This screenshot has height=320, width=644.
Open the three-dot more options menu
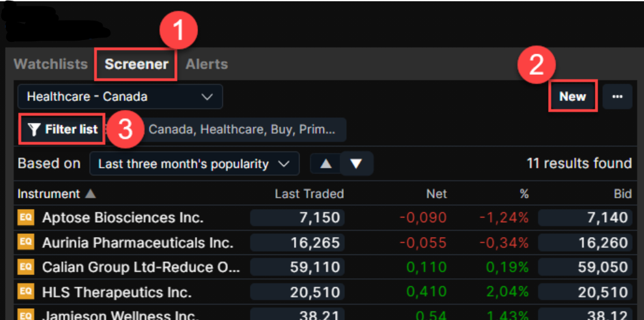[x=617, y=97]
